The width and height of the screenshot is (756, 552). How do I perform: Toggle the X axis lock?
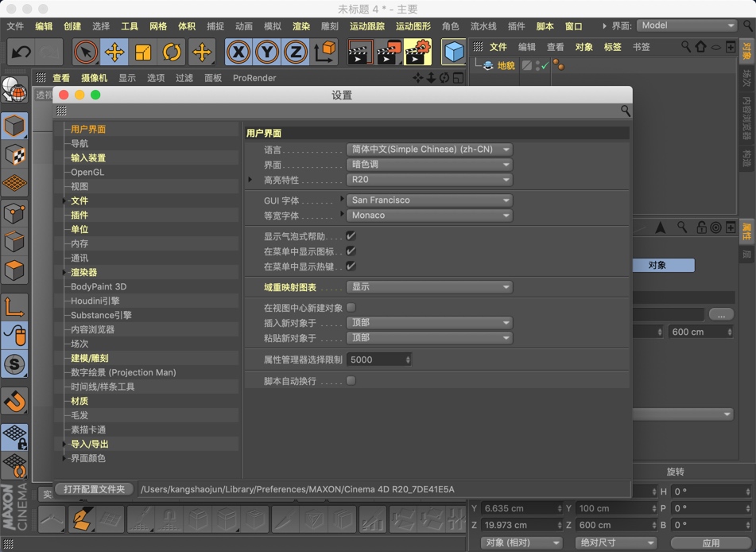point(238,52)
